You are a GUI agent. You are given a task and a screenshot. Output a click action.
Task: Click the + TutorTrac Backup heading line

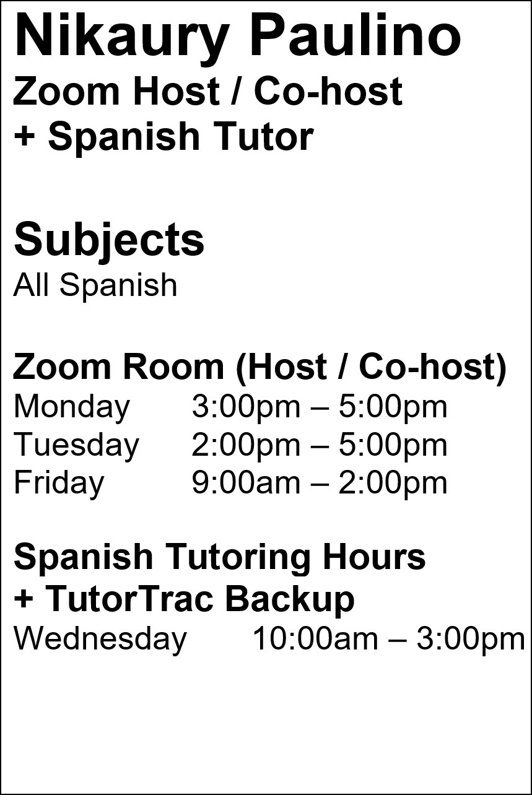184,599
